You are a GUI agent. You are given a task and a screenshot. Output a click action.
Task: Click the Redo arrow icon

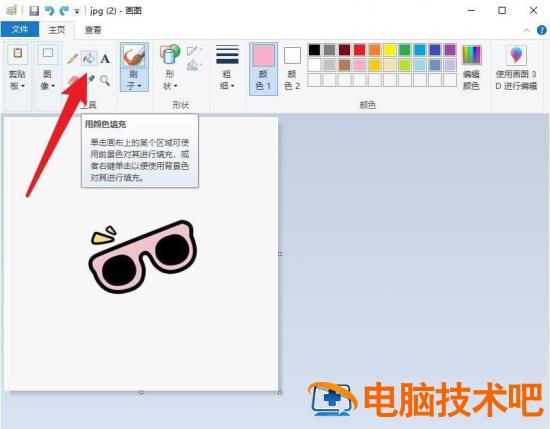64,11
